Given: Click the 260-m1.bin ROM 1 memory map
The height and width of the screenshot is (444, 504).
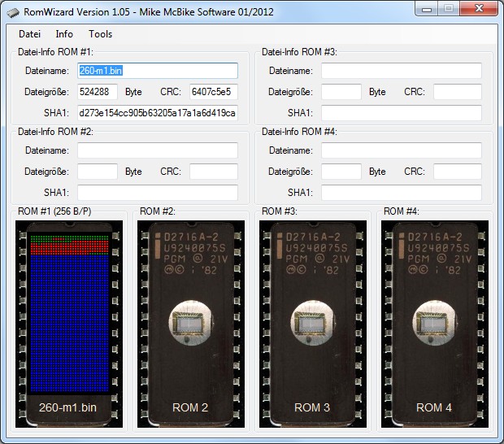Looking at the screenshot, I should 69,321.
